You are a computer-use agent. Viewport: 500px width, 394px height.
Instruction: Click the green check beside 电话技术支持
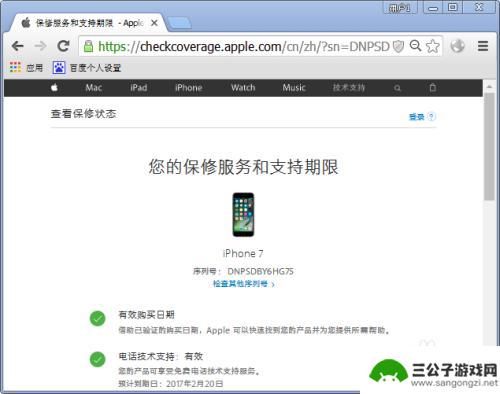97,359
